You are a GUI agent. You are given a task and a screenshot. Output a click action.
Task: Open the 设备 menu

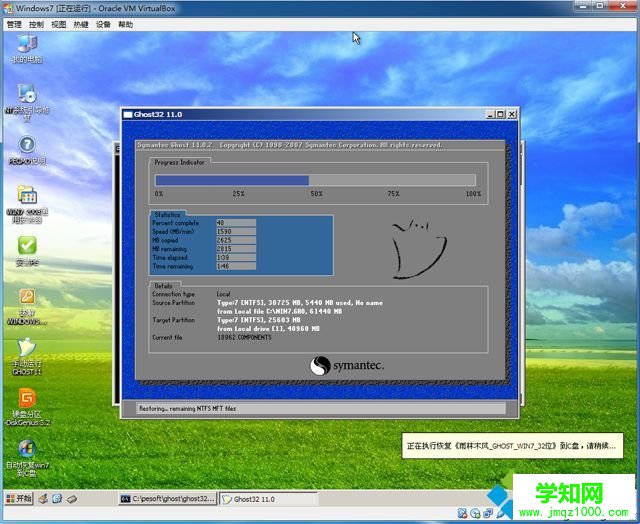(103, 24)
